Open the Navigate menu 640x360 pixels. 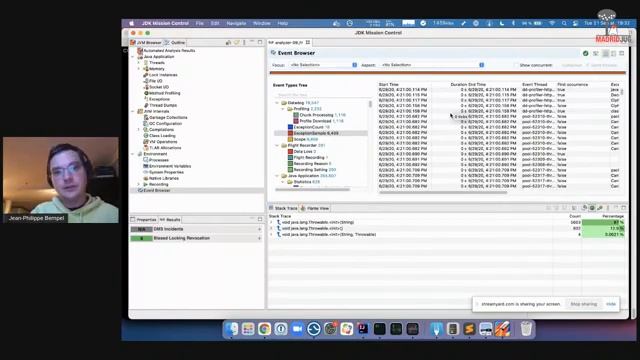[236, 23]
